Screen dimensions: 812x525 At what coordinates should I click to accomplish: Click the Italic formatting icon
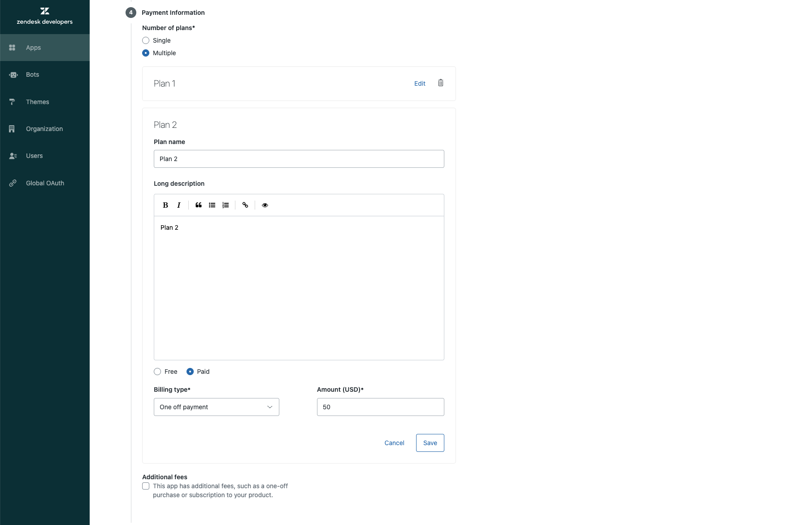179,205
